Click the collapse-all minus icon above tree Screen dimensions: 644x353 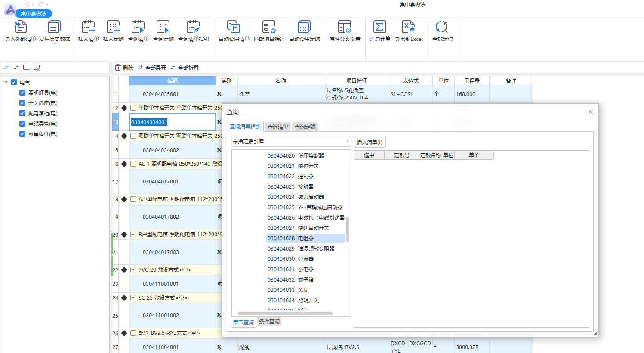click(16, 68)
